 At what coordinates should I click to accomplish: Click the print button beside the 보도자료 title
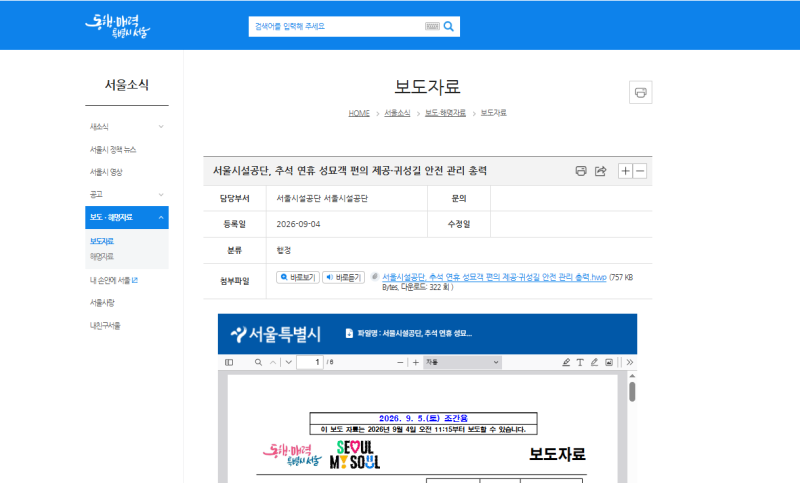click(x=640, y=92)
